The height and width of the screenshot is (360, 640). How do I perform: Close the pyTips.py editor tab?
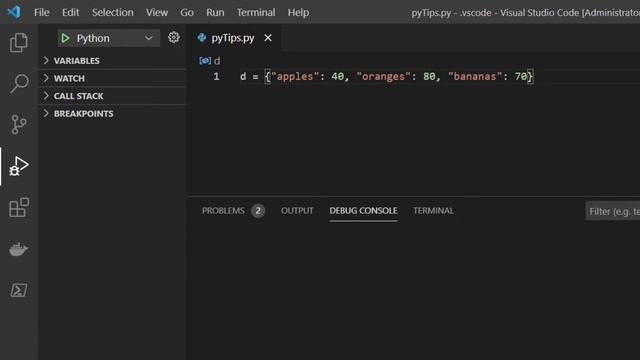point(268,38)
